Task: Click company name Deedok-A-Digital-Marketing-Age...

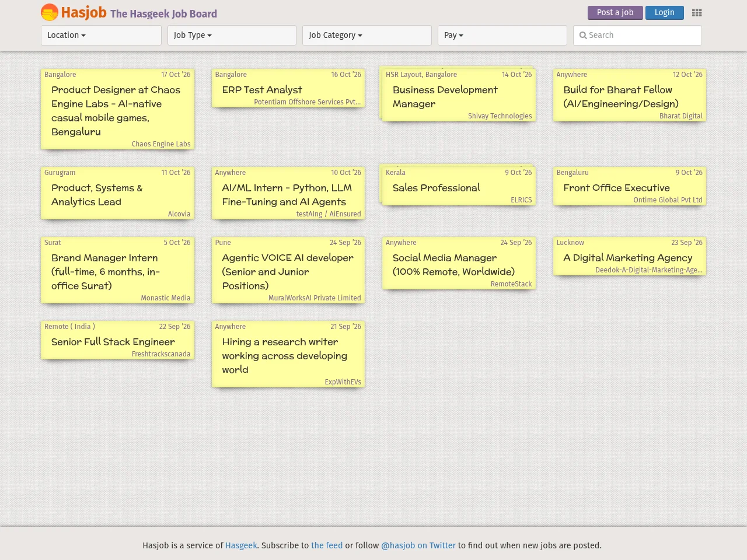Action: pyautogui.click(x=649, y=270)
